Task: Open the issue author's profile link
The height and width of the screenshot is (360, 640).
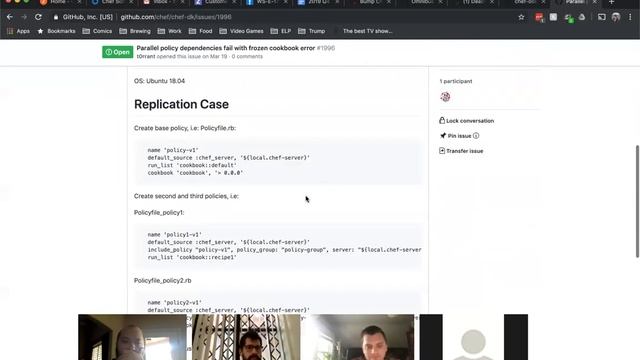Action: point(146,56)
